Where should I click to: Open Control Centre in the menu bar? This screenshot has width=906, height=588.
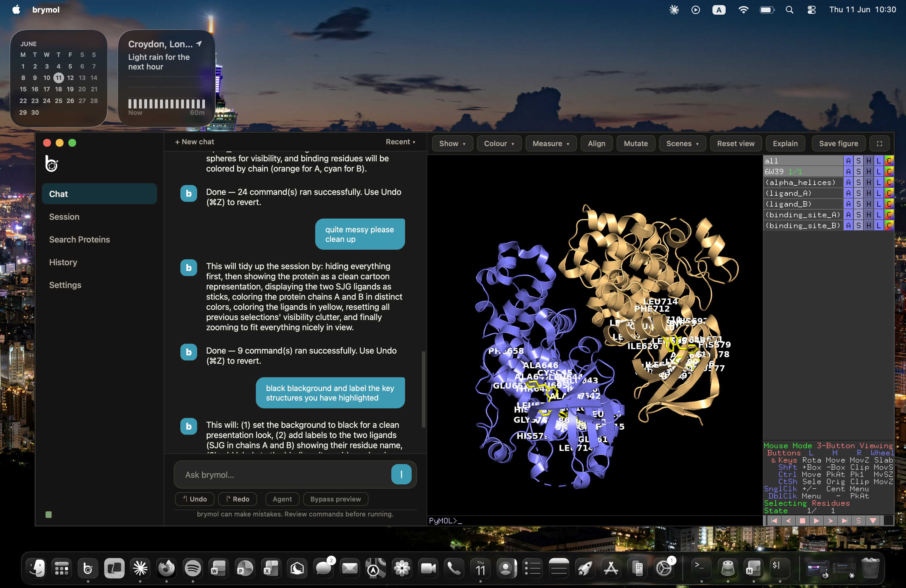811,10
